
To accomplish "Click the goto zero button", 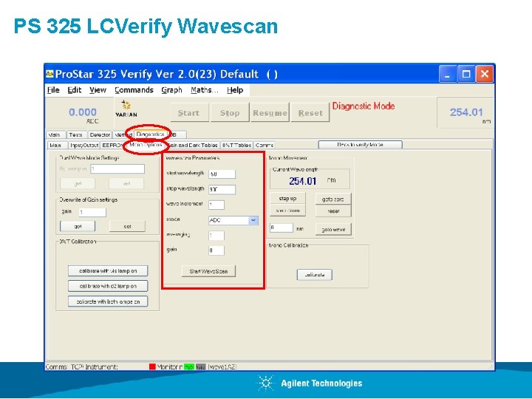I will (x=333, y=199).
